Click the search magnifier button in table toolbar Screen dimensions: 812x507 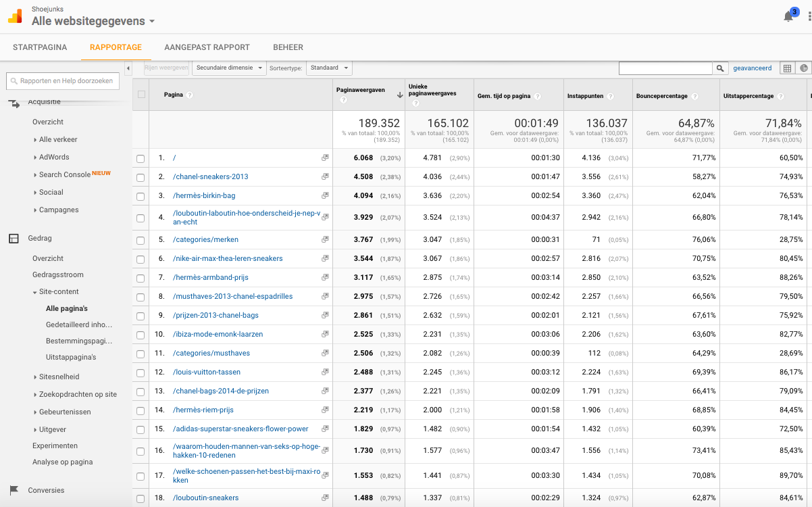pos(721,68)
